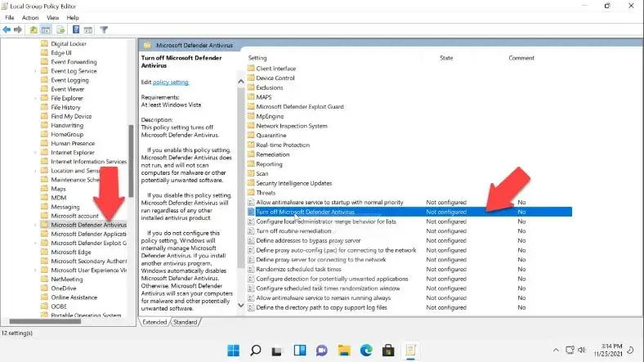
Task: Open the Windows Start button
Action: coord(233,350)
